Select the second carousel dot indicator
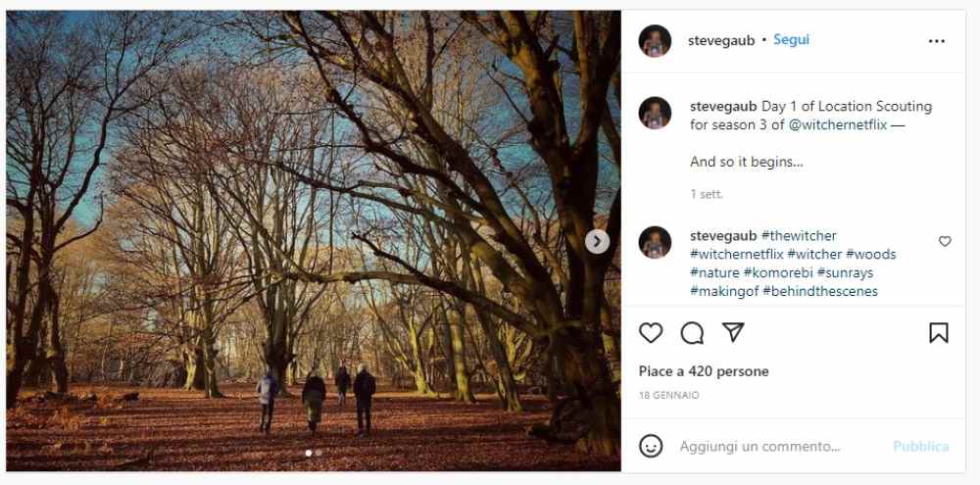The height and width of the screenshot is (485, 980). (318, 453)
